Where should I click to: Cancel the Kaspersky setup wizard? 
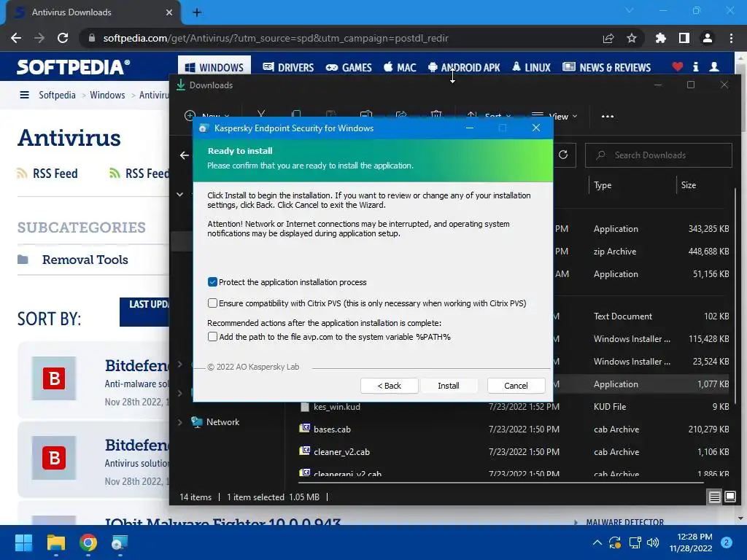[516, 386]
